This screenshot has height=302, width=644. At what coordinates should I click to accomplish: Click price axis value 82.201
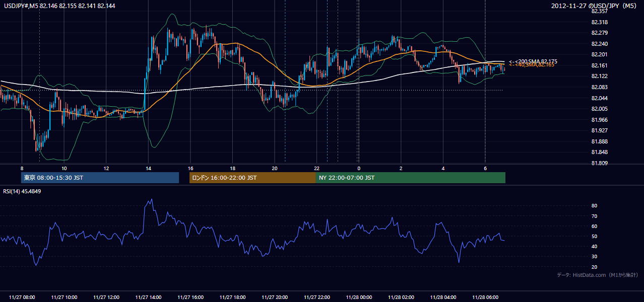tap(600, 54)
